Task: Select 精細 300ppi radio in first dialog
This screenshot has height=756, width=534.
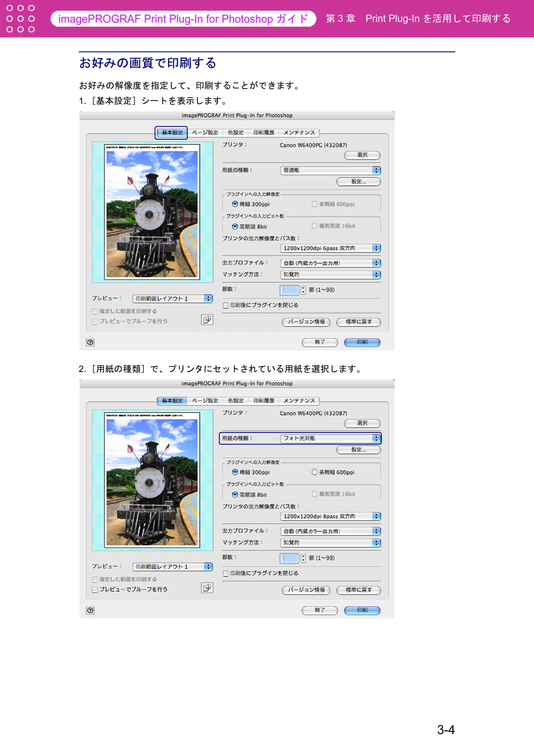Action: pos(235,204)
